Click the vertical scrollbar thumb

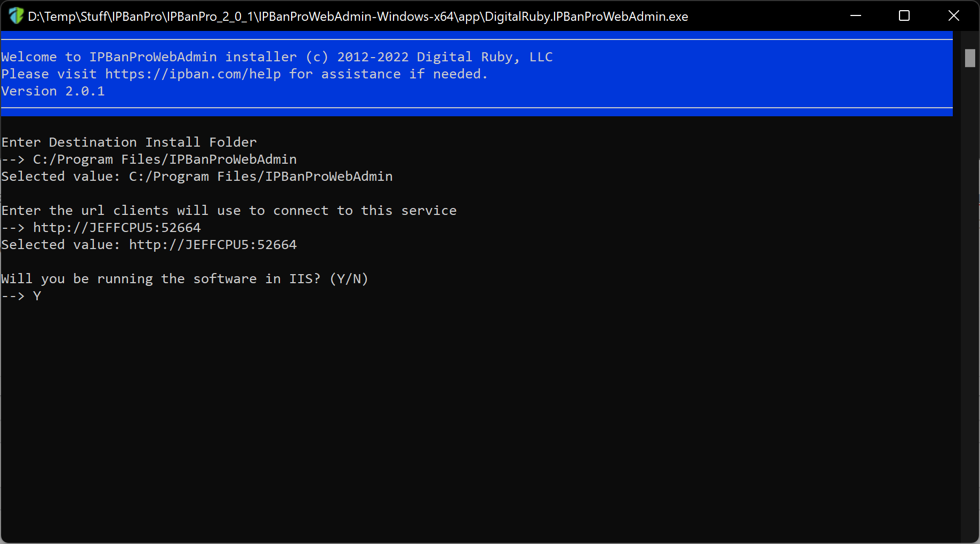click(970, 58)
